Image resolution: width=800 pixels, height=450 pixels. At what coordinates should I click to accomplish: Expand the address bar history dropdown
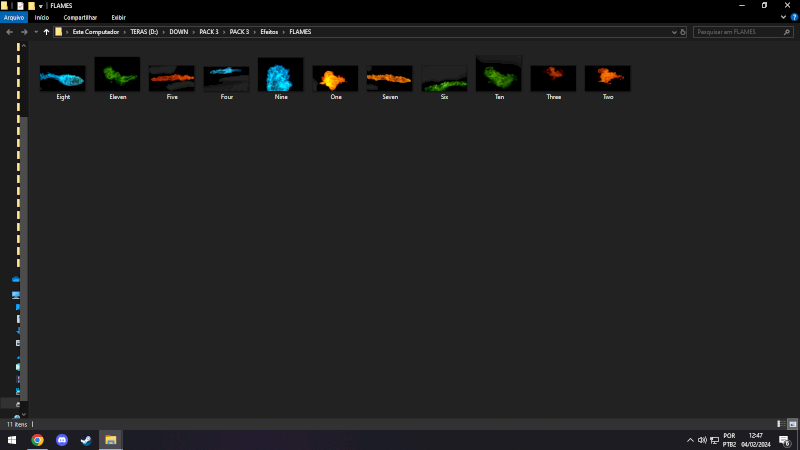click(674, 32)
